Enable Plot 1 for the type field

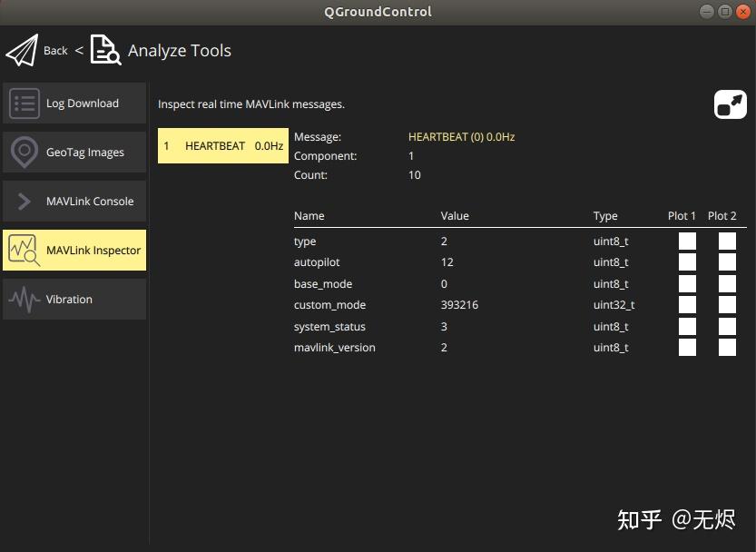(687, 241)
